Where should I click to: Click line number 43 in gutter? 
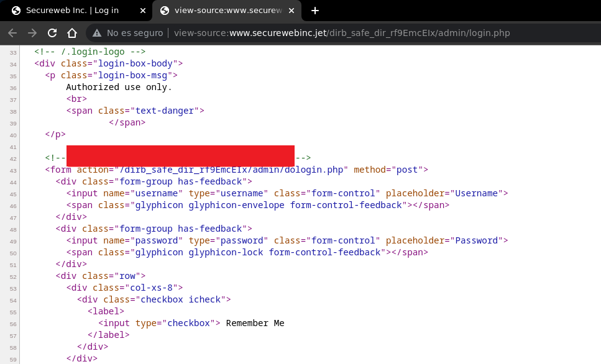(13, 170)
